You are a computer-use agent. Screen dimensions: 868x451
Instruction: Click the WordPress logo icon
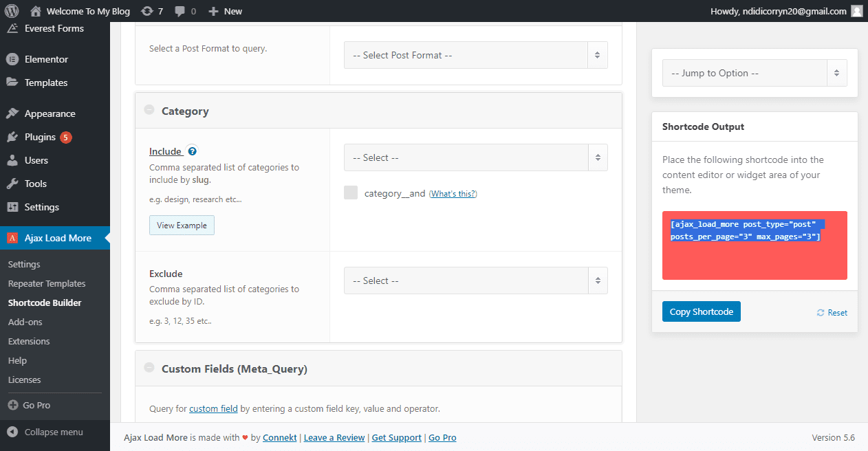tap(11, 11)
